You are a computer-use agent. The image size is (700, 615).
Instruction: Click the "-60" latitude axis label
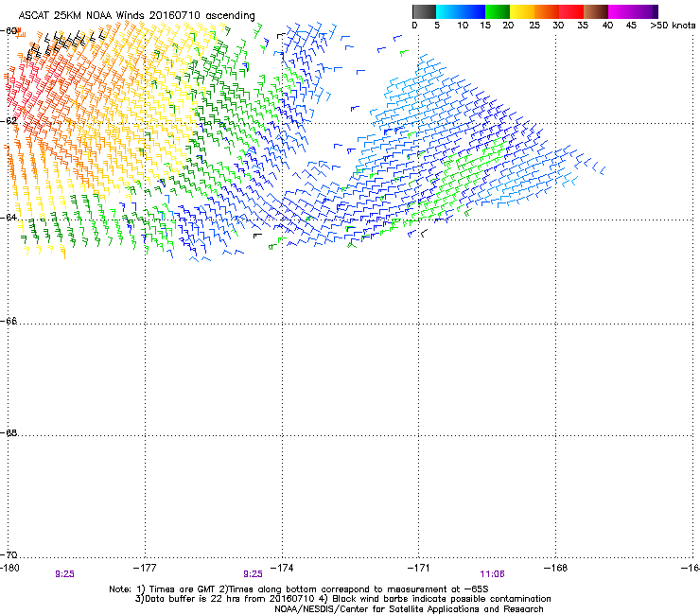click(9, 31)
